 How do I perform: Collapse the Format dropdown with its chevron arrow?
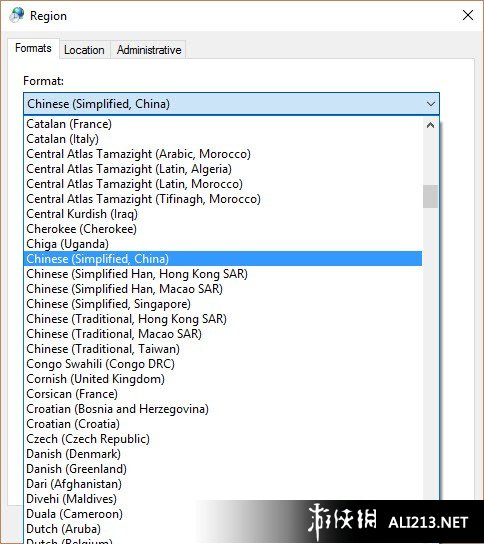pos(431,104)
